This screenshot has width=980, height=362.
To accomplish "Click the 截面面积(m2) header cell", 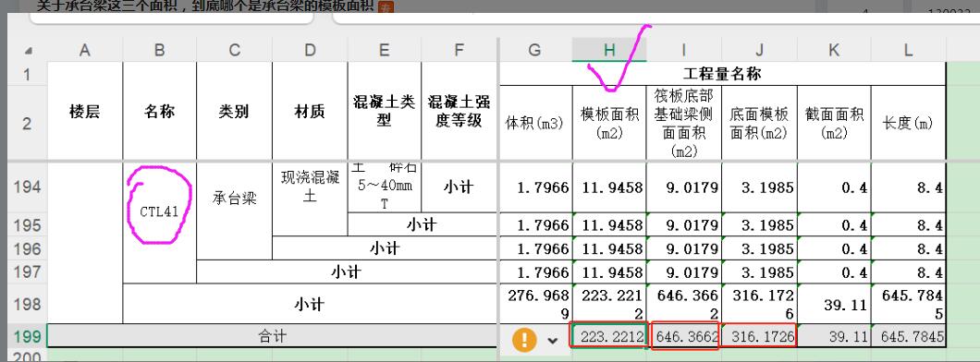I will pos(834,123).
